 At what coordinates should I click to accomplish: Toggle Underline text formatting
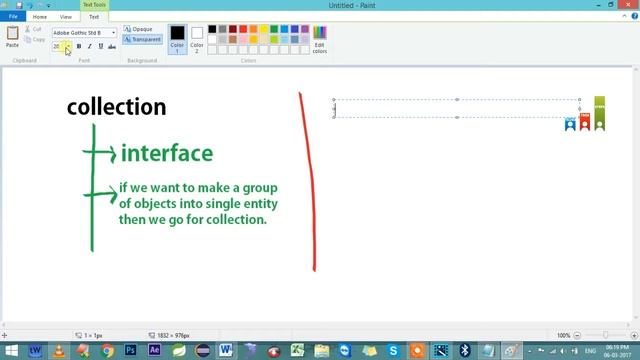(x=101, y=47)
